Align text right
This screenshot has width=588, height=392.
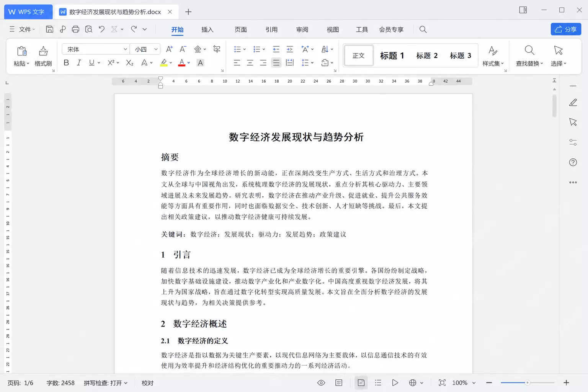(x=263, y=63)
